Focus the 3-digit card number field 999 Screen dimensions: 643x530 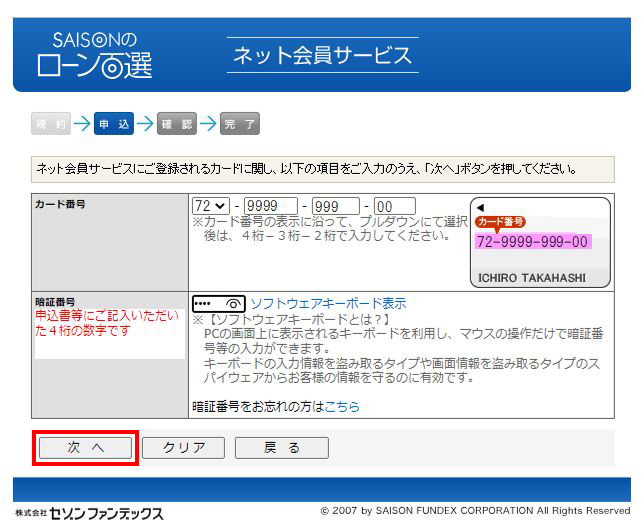coord(335,206)
